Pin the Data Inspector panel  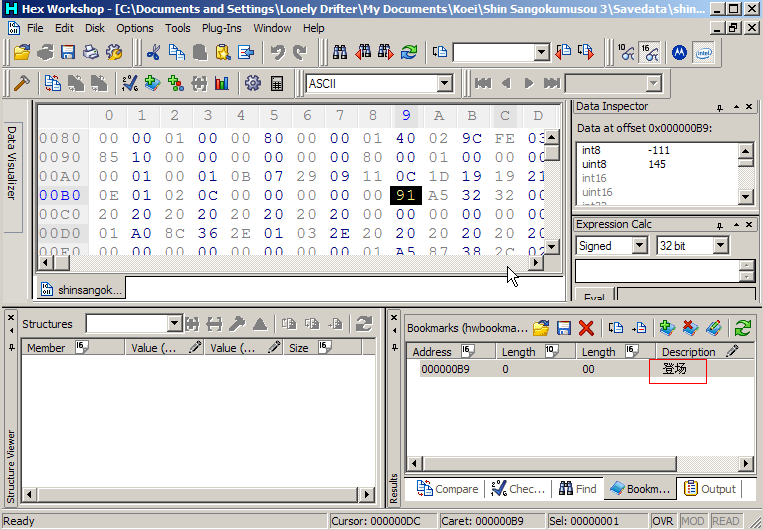coord(720,107)
